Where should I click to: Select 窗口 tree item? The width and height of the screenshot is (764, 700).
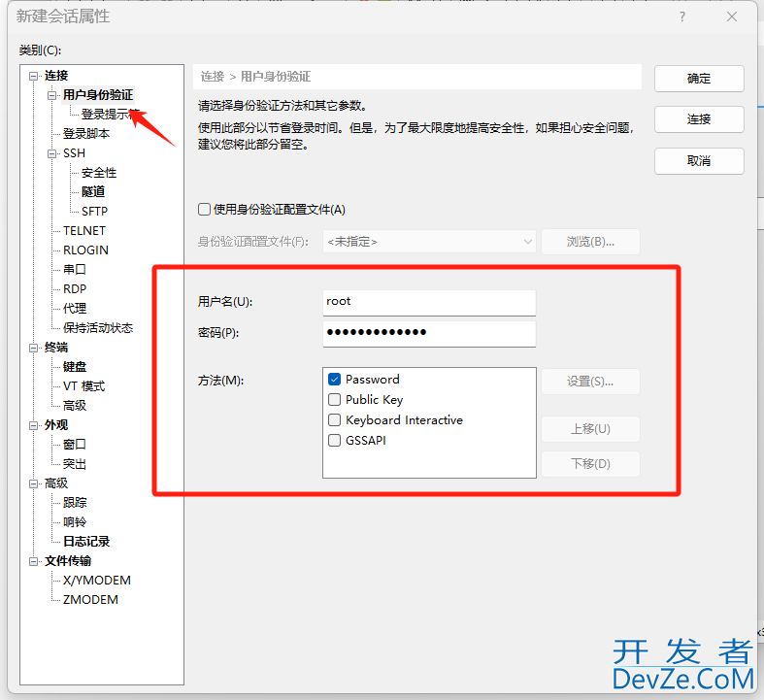coord(75,445)
